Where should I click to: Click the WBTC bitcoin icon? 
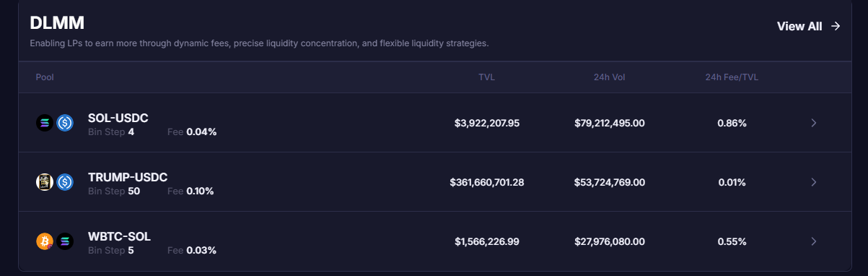tap(45, 241)
